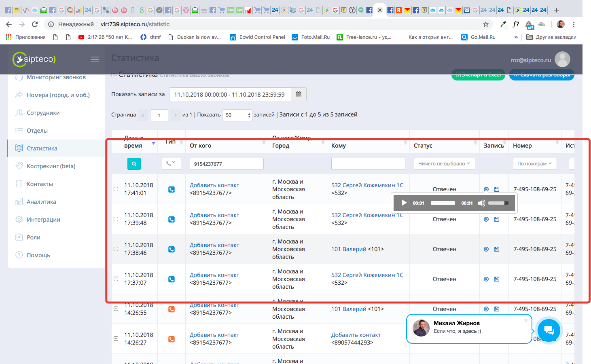Expand the 17:39:48 call row
The image size is (591, 364).
tap(116, 219)
